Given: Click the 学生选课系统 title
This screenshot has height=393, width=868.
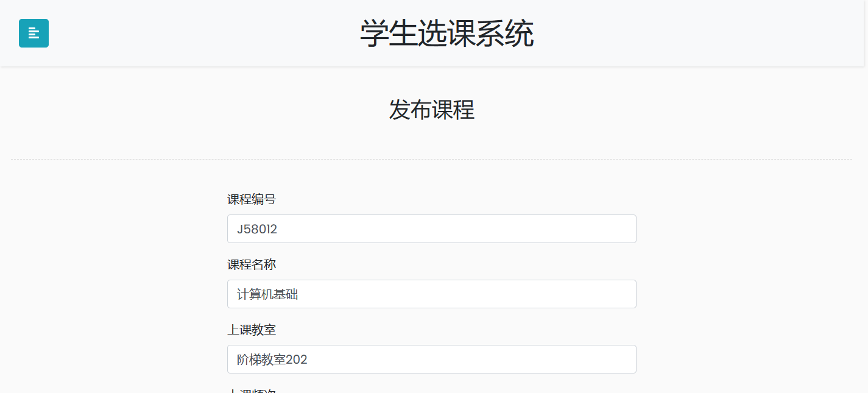Looking at the screenshot, I should pos(446,34).
